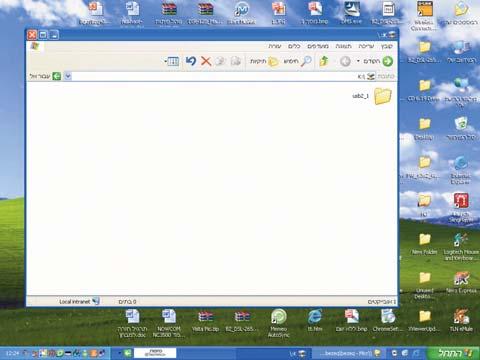This screenshot has height=360, width=480.
Task: Open the View (תצוגה) menu
Action: click(343, 46)
